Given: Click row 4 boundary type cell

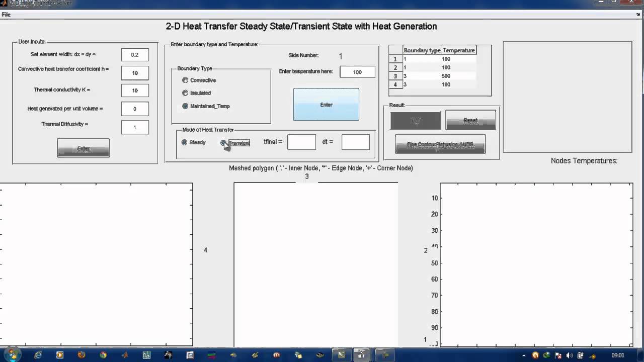Looking at the screenshot, I should coord(422,84).
